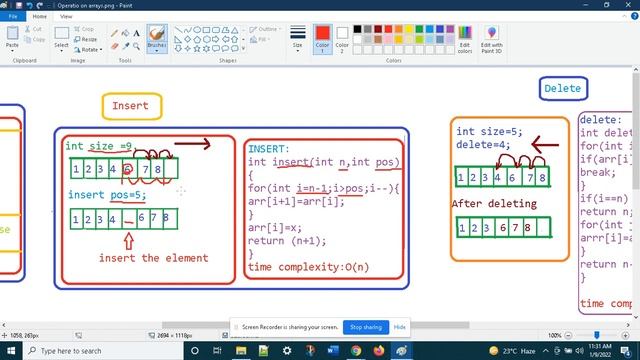
Task: Open File Explorer from the taskbar
Action: pos(241,351)
